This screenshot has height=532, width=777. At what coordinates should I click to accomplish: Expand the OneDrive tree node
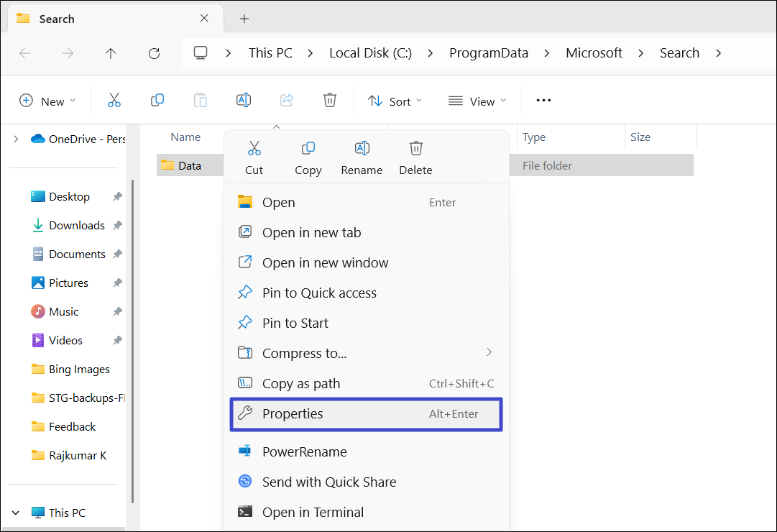click(16, 139)
